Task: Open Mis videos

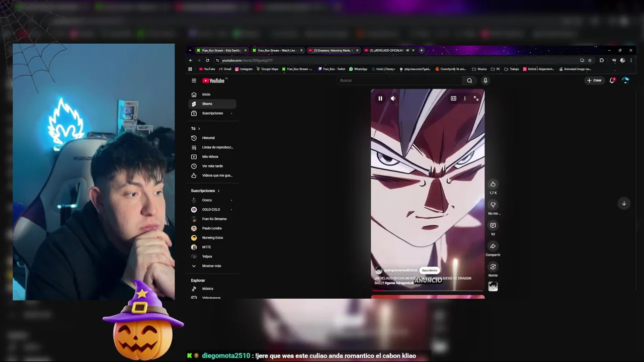Action: [212, 156]
